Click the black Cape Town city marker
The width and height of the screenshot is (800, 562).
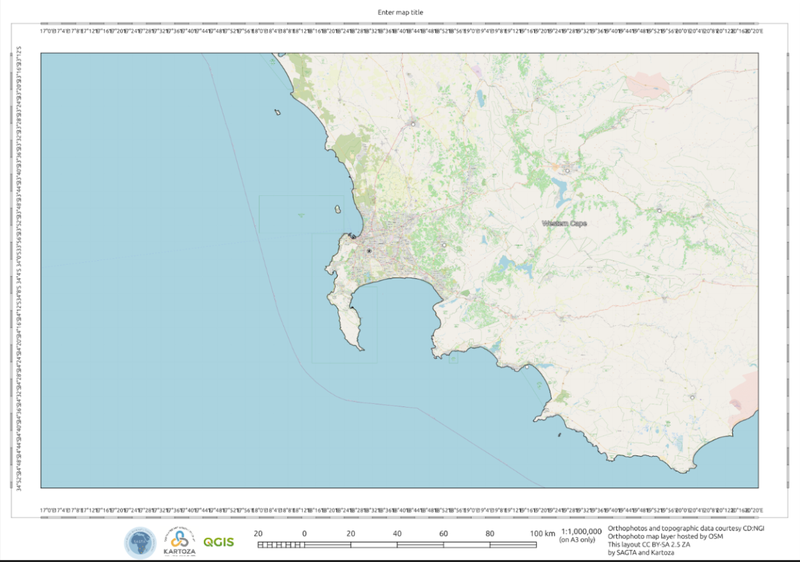tap(369, 249)
